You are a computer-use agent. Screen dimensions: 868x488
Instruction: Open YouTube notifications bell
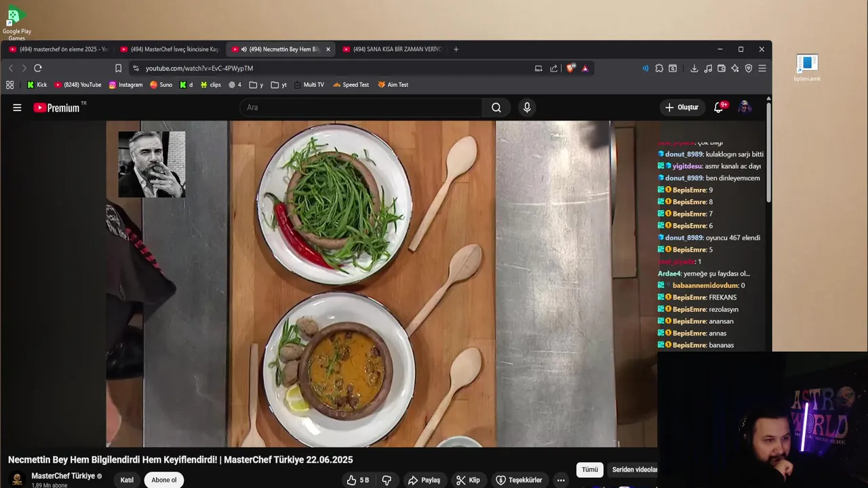719,107
